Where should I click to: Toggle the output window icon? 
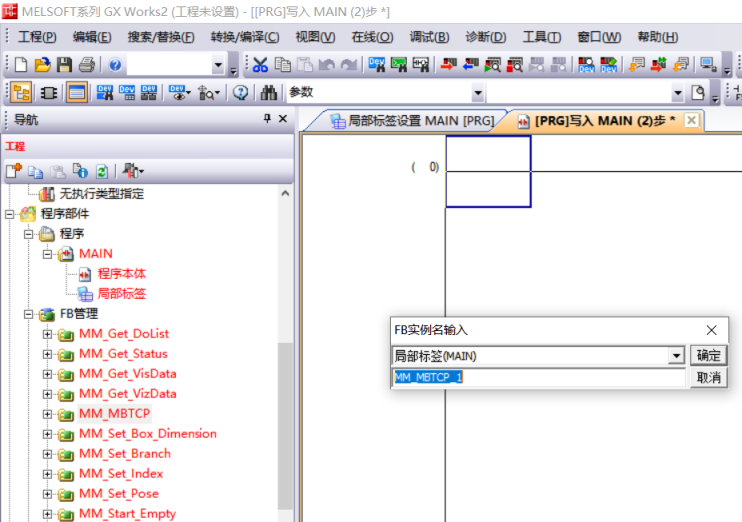[x=77, y=92]
